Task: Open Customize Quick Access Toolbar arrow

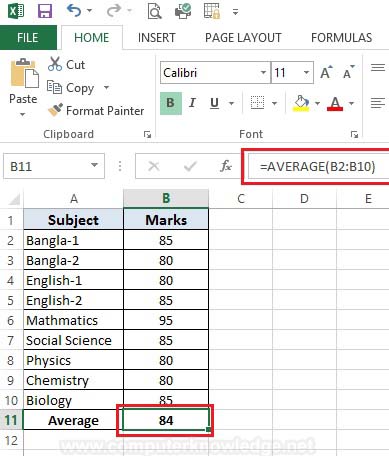Action: [235, 12]
